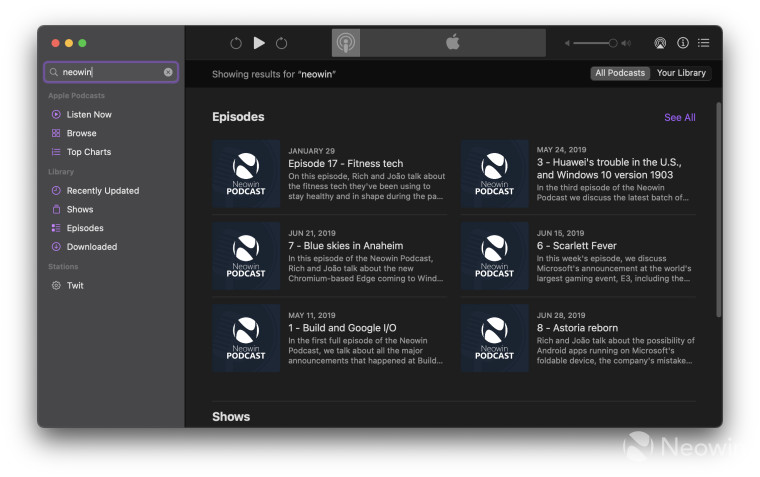Click the Episodes section heading

(238, 117)
